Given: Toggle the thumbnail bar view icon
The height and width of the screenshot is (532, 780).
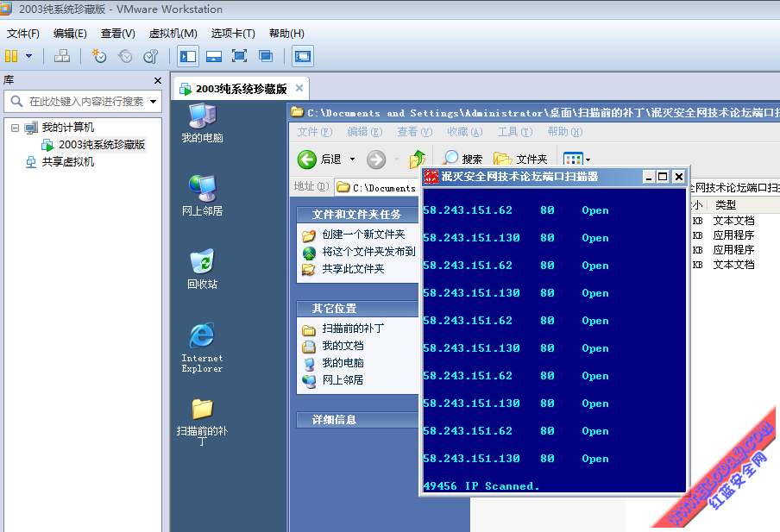Looking at the screenshot, I should tap(214, 56).
